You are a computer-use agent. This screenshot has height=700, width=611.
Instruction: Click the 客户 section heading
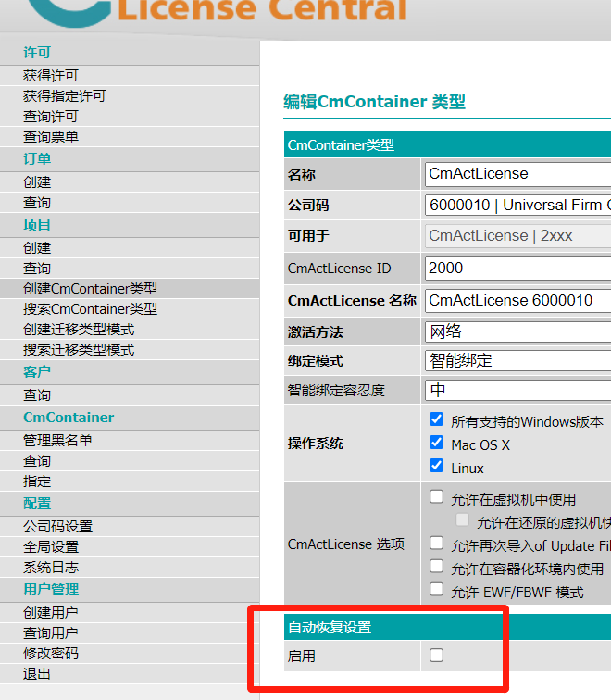[x=37, y=371]
